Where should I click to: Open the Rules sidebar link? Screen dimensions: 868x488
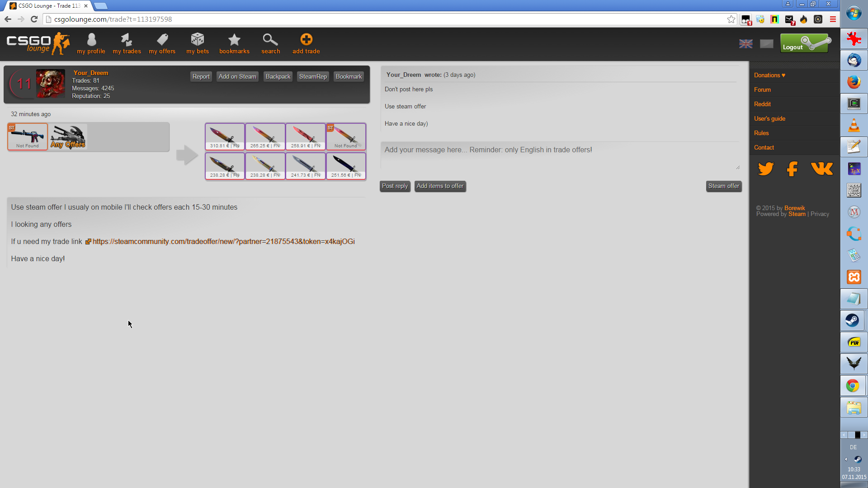[x=761, y=133]
